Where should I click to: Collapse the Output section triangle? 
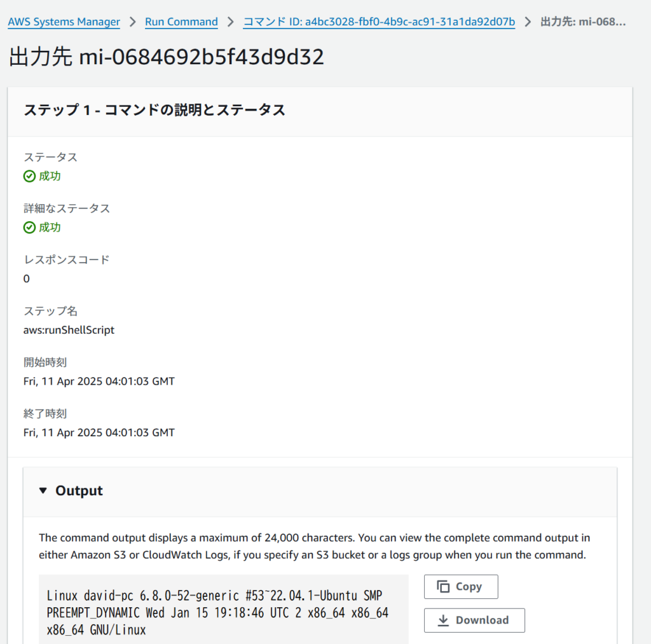click(x=43, y=490)
